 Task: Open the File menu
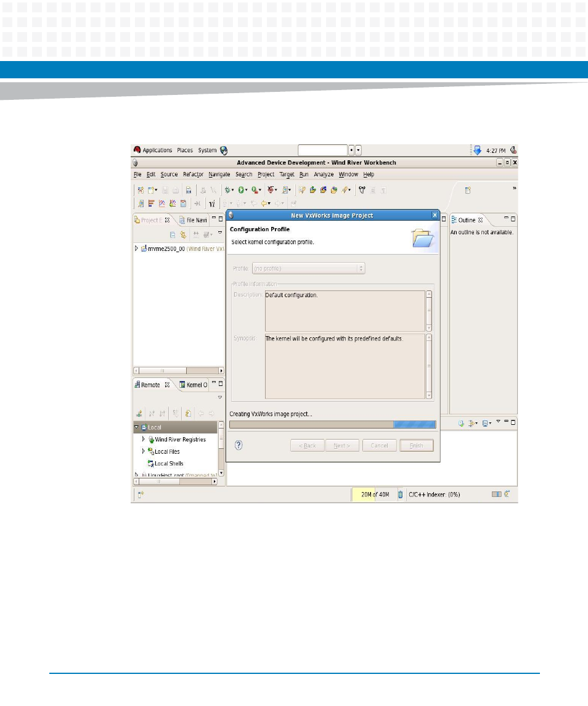point(137,174)
